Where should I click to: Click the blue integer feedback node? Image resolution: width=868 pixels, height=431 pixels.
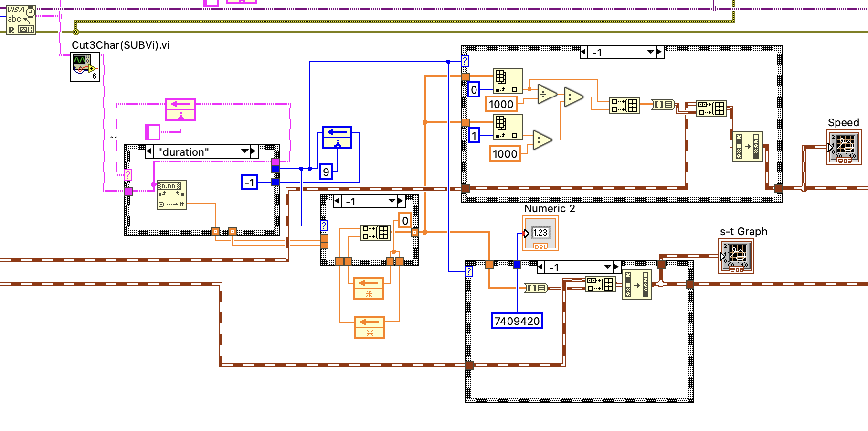click(x=337, y=138)
